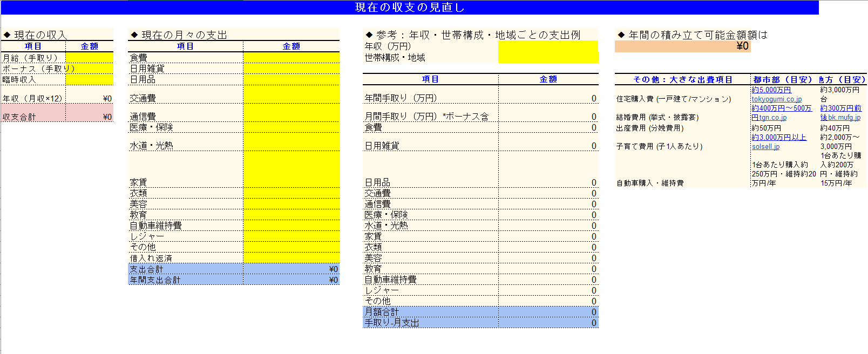Click the 手取り-月支出 result value cell
This screenshot has height=354, width=868.
[x=548, y=323]
